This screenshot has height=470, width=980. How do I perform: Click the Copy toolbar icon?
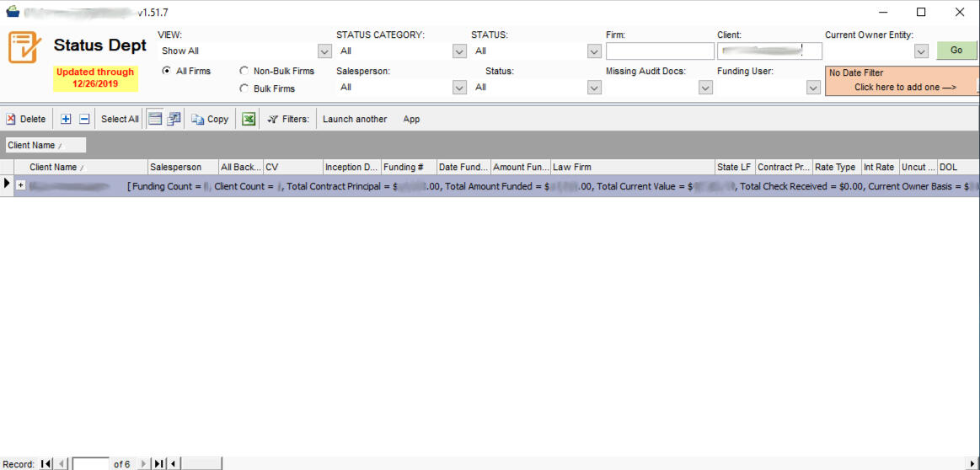pos(198,120)
